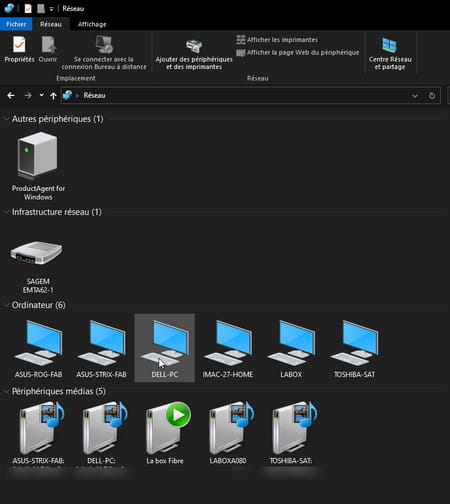Click Afficher les imprimantes
This screenshot has width=450, height=504.
277,40
